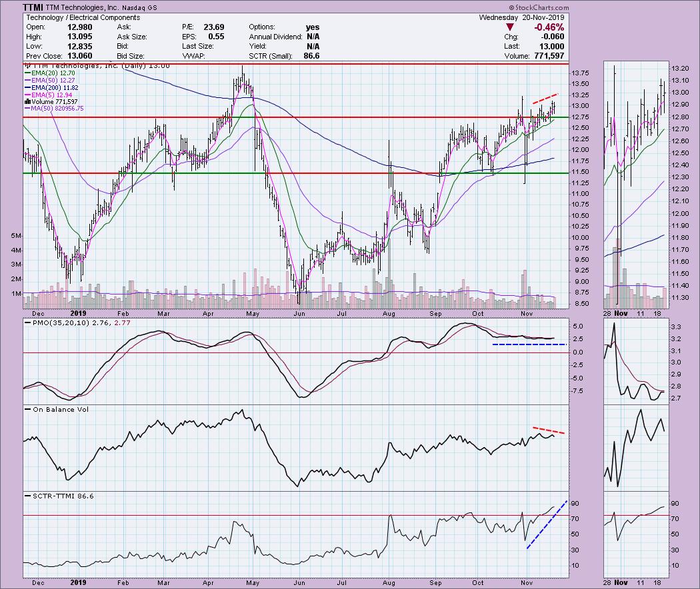Select the Low value 12.835
The height and width of the screenshot is (589, 700).
80,47
